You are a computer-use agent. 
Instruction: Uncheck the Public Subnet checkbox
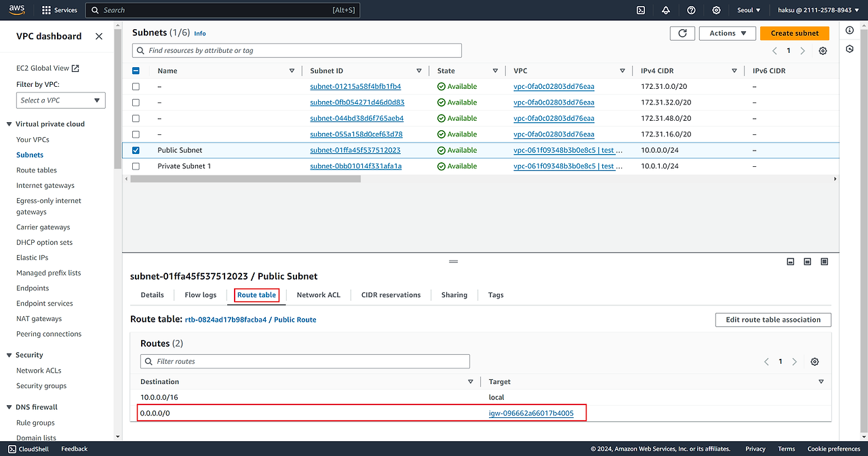[136, 151]
